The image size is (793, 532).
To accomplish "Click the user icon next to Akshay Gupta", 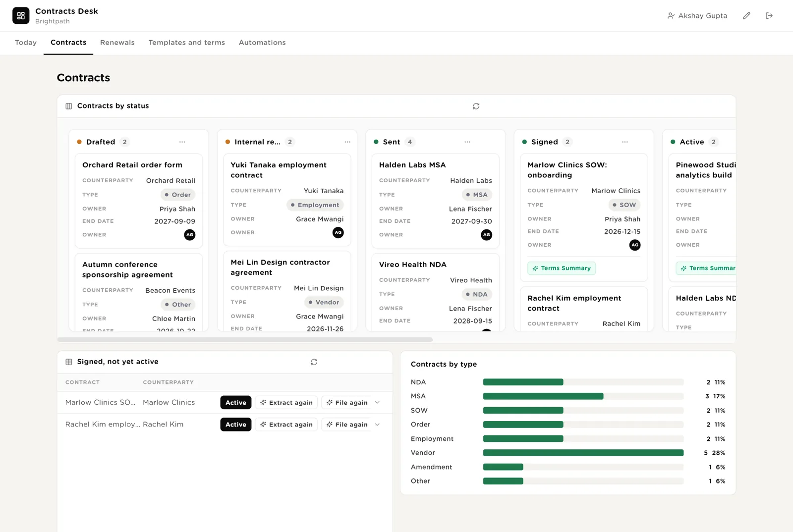I will [x=671, y=16].
